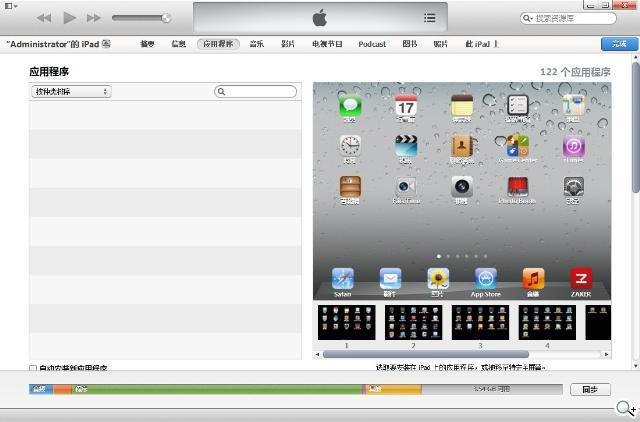Click the yellow segment of capacity bar
The image size is (640, 422).
coord(394,389)
